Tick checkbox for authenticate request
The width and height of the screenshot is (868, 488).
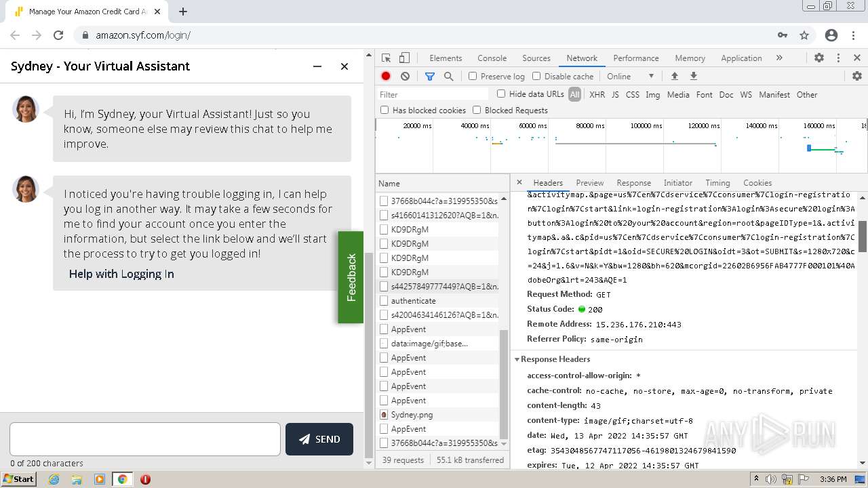[384, 301]
